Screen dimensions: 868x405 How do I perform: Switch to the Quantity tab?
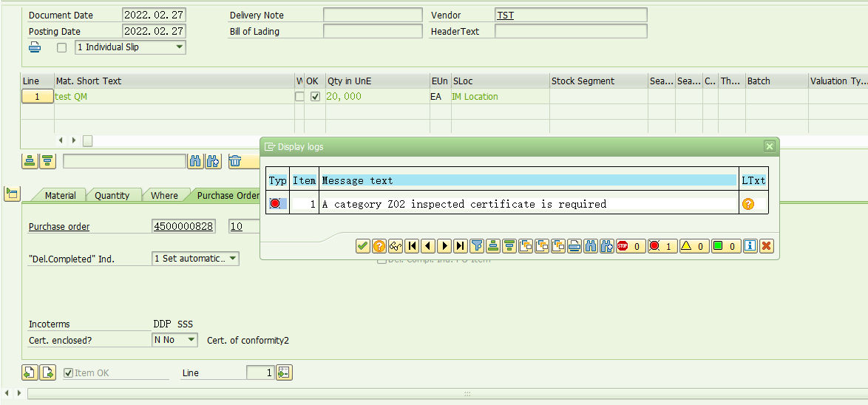112,196
